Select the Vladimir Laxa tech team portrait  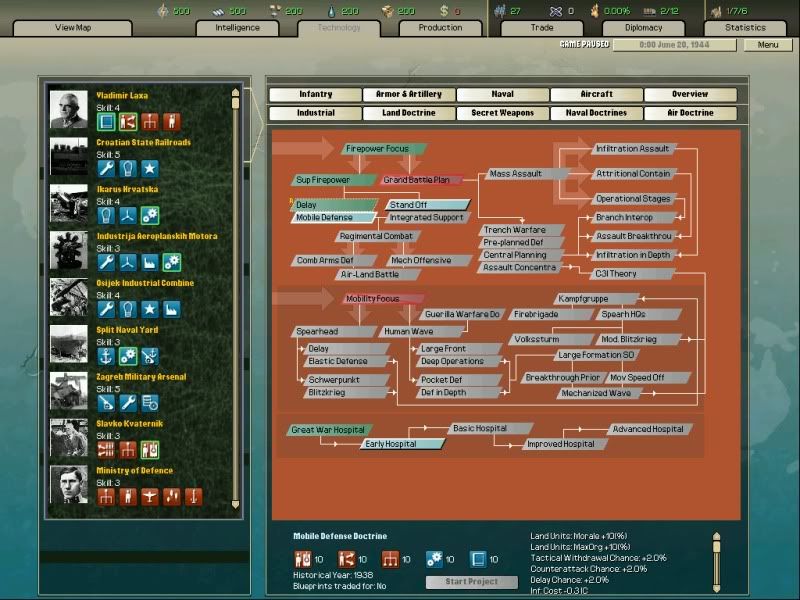(x=69, y=110)
